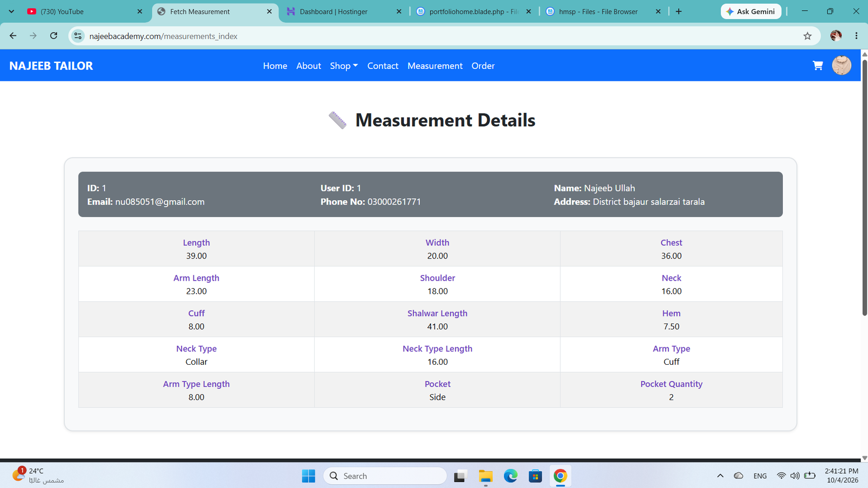Viewport: 868px width, 488px height.
Task: Open Chrome profile picture in toolbar
Action: (836, 36)
